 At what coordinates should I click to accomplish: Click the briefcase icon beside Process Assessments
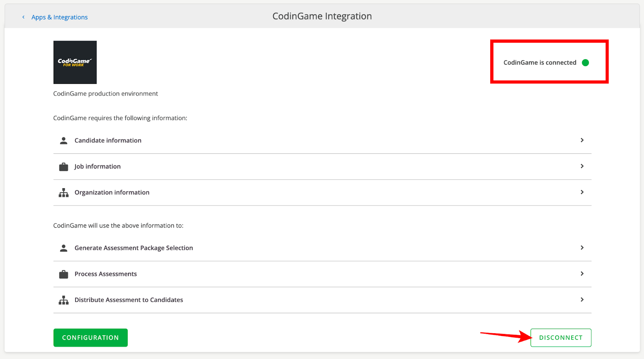click(x=64, y=274)
